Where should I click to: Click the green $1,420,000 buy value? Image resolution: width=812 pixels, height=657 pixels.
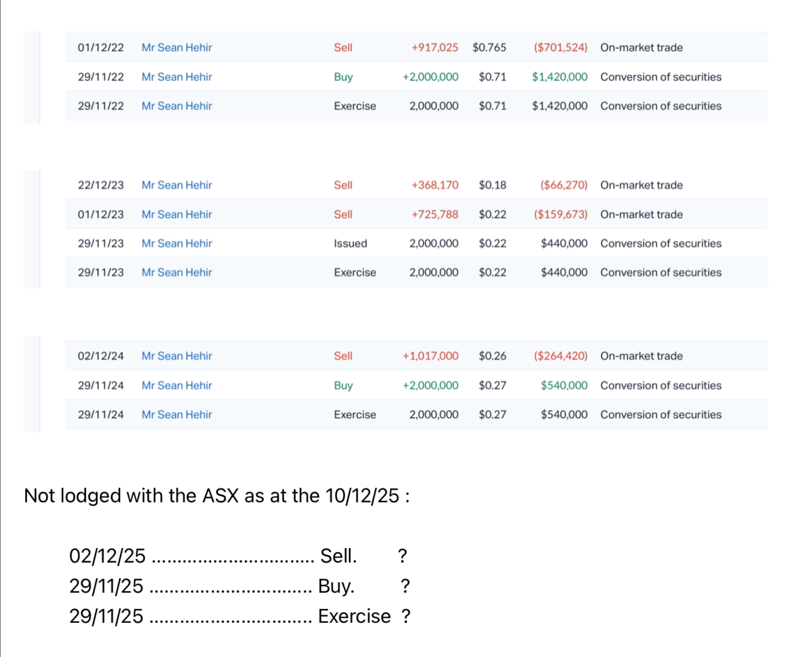pyautogui.click(x=559, y=77)
